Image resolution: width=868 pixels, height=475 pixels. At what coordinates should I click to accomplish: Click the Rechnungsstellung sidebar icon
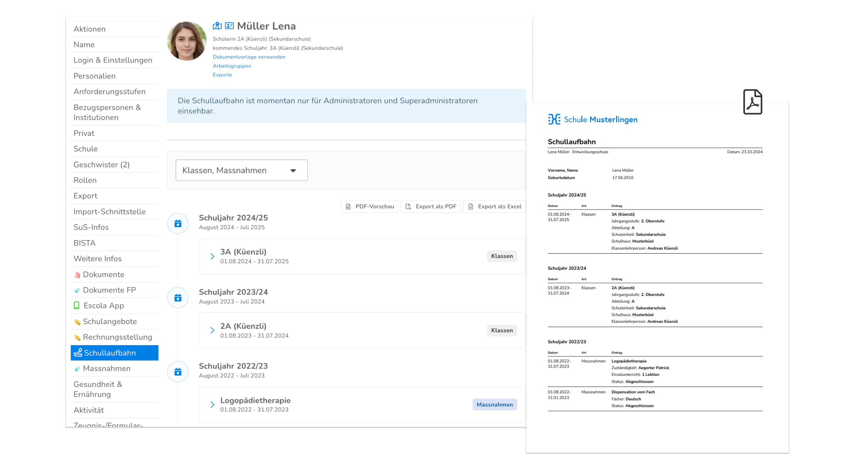point(77,337)
